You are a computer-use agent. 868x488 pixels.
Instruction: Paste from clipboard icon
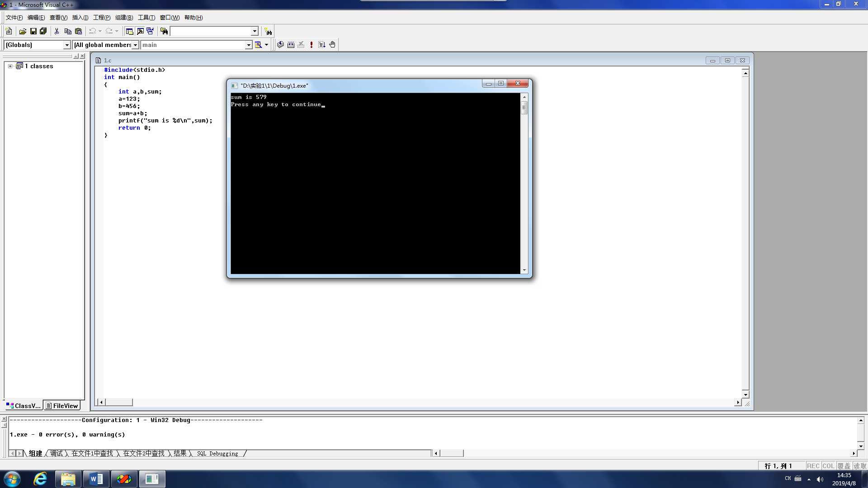79,31
